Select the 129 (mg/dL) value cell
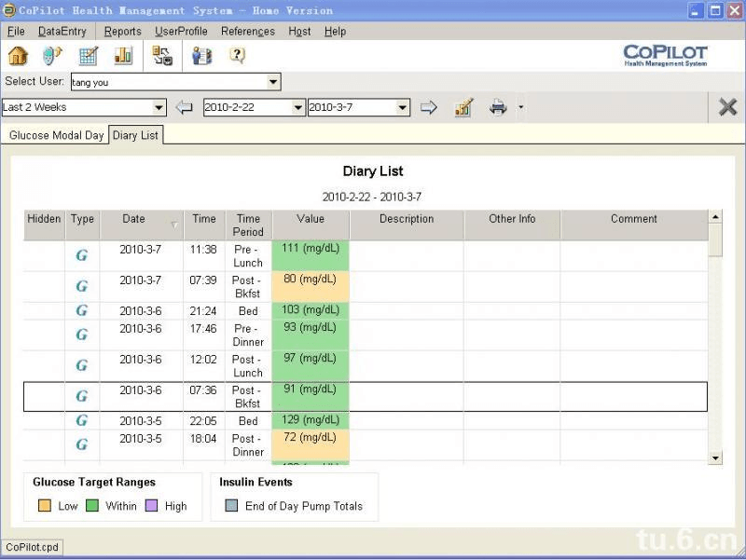 pos(311,420)
